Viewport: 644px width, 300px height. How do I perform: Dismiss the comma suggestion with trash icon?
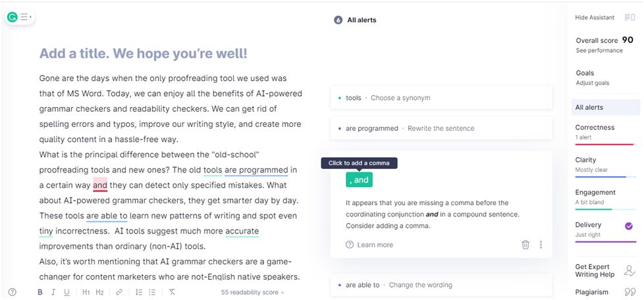(525, 245)
